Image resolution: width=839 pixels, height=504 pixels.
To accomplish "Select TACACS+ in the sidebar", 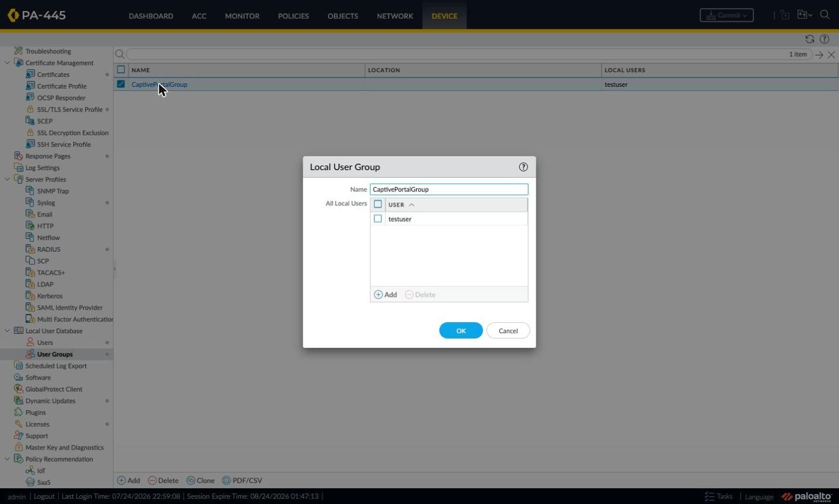I will pos(50,273).
